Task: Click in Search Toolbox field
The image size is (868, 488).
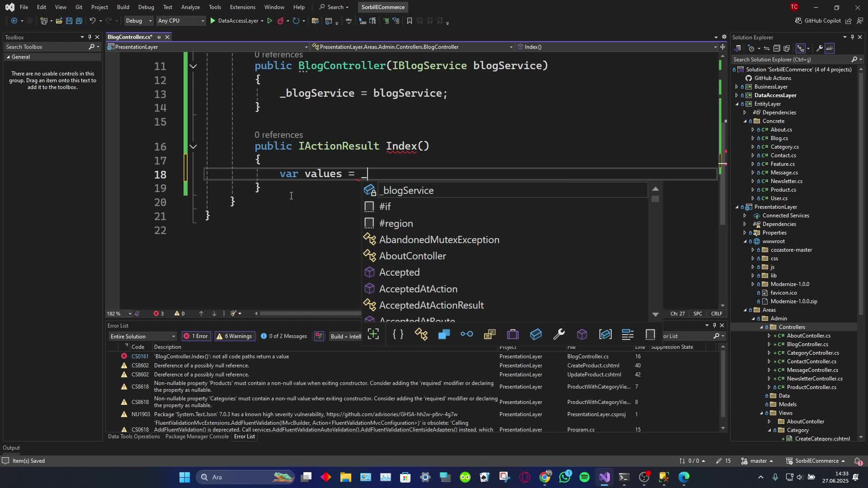Action: point(45,47)
